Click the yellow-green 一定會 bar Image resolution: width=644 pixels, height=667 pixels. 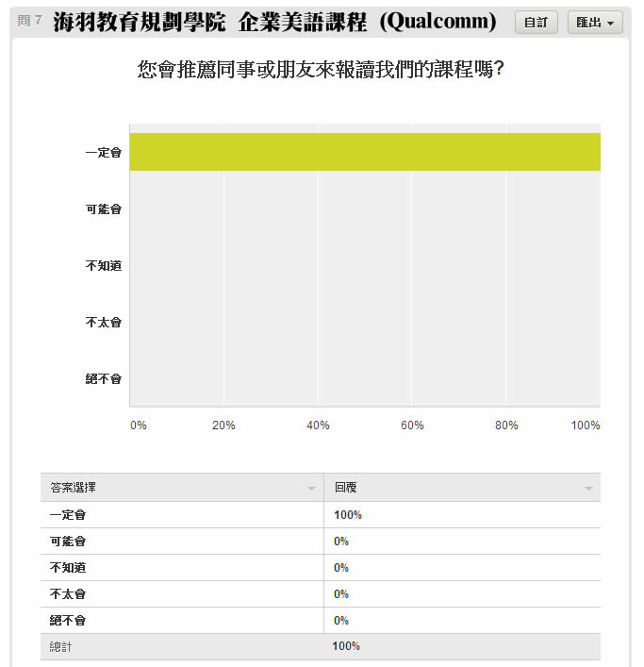(x=365, y=152)
